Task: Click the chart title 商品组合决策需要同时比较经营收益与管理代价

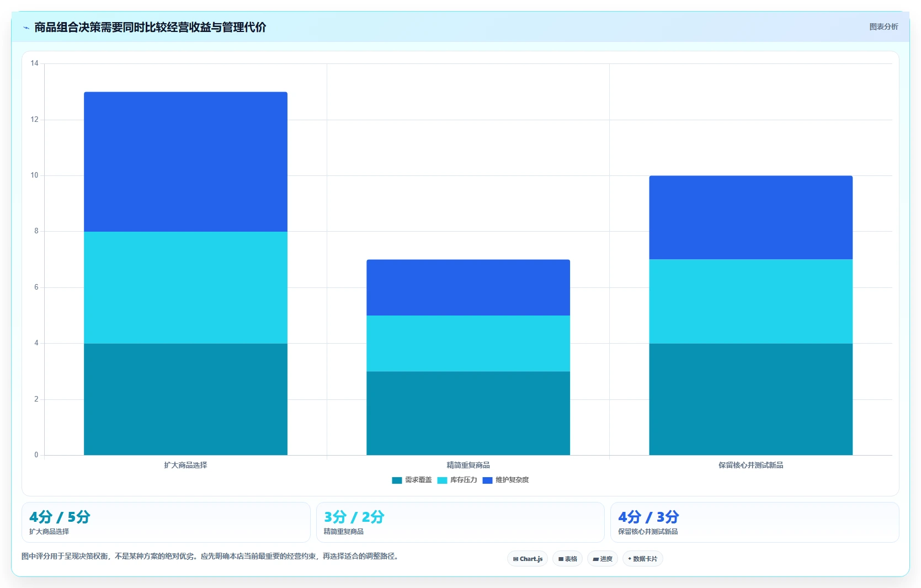Action: pyautogui.click(x=150, y=27)
